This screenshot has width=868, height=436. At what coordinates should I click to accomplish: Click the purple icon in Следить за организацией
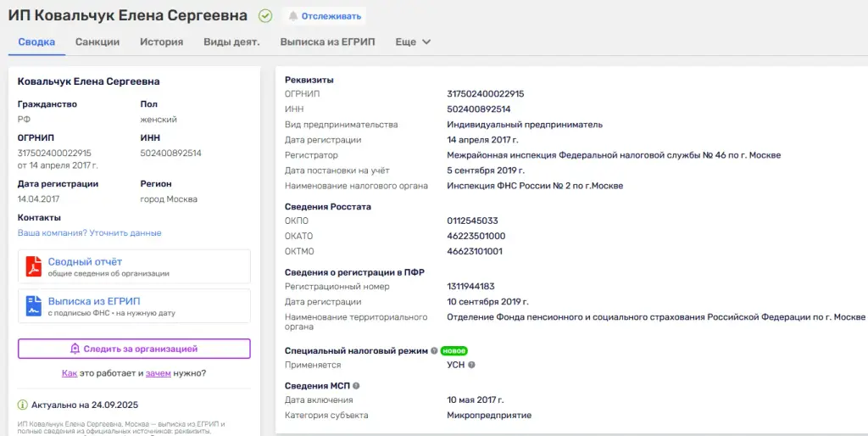pyautogui.click(x=75, y=349)
